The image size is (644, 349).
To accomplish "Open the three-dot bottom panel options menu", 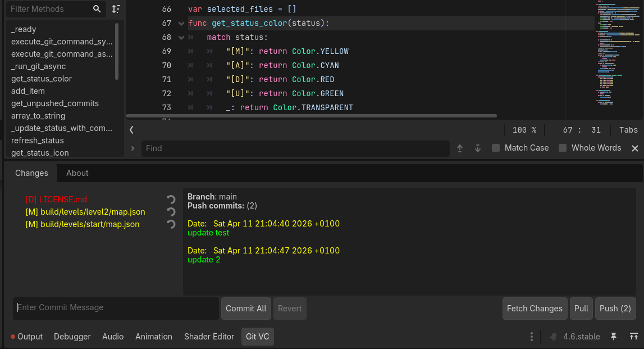I will pos(532,337).
